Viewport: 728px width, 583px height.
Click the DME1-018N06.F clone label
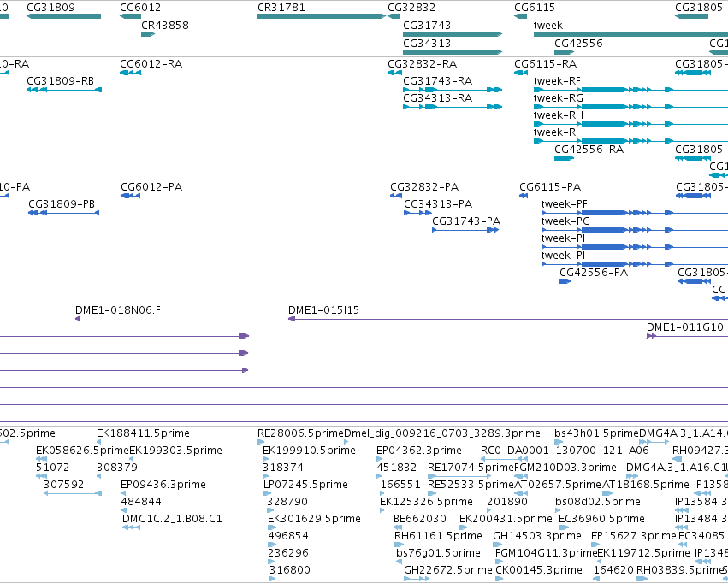118,309
